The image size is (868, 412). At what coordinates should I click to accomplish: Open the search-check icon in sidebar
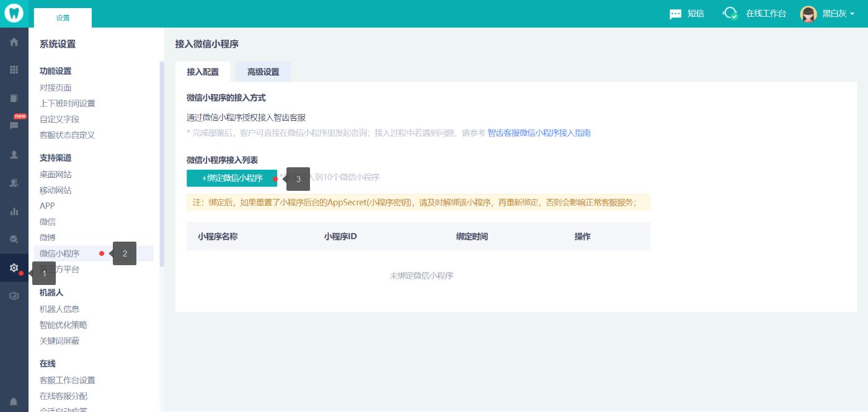tap(14, 239)
